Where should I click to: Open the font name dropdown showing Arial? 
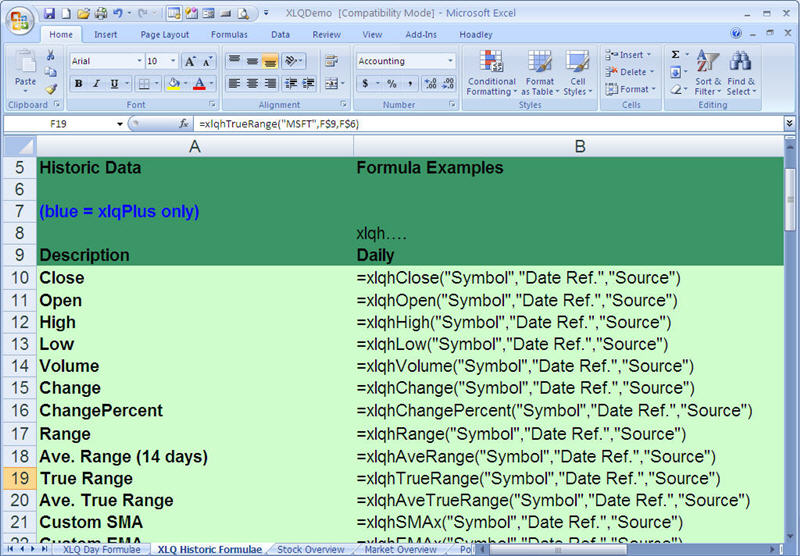point(105,61)
